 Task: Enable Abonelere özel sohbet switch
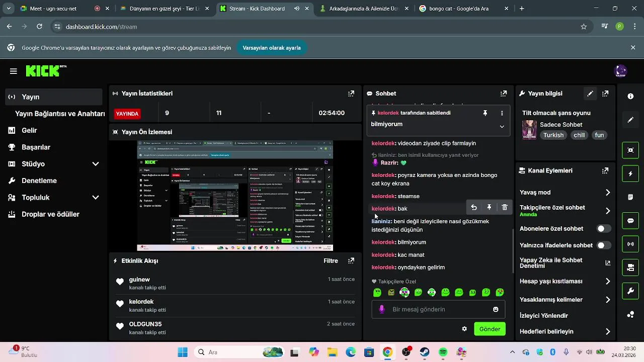click(x=604, y=229)
